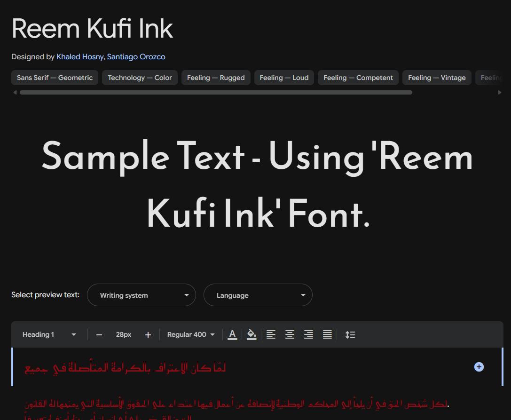511x420 pixels.
Task: Open the highlight fill color tool
Action: 251,334
